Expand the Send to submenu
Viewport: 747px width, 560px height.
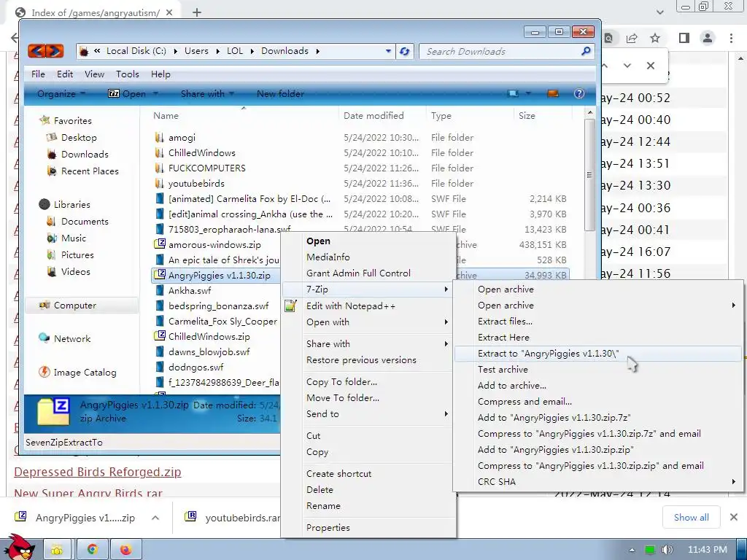368,414
